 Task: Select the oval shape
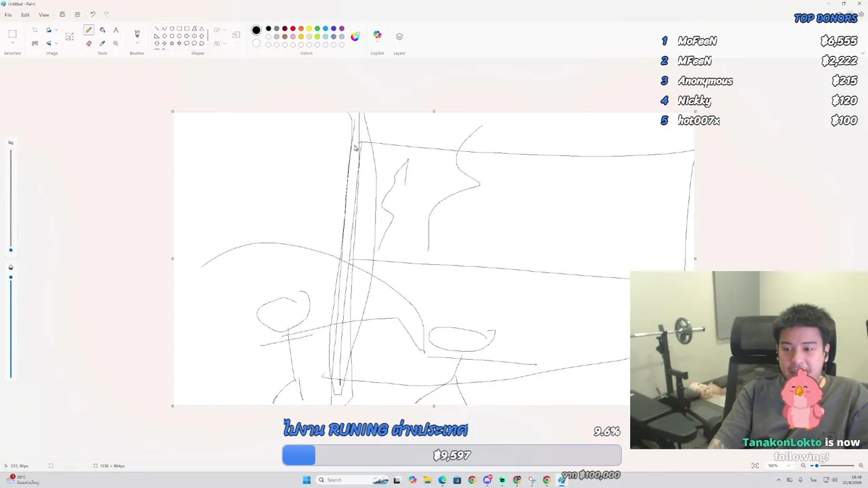pos(172,28)
